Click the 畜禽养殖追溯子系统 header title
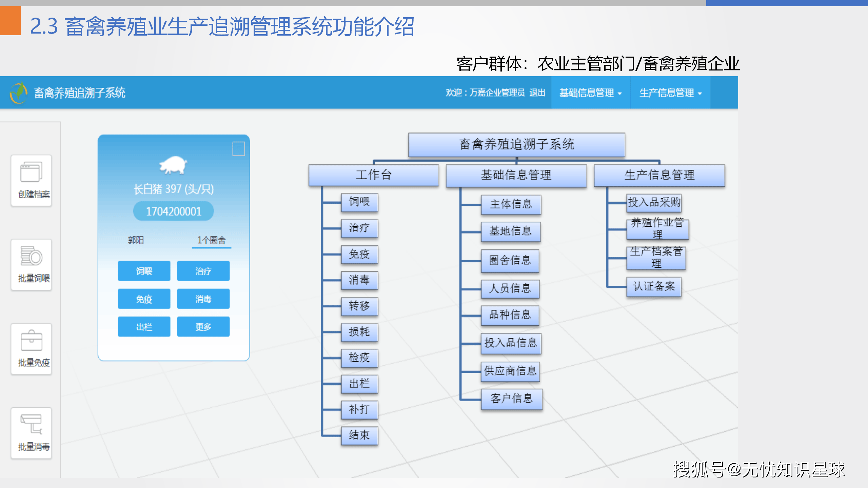The height and width of the screenshot is (488, 868). point(79,93)
